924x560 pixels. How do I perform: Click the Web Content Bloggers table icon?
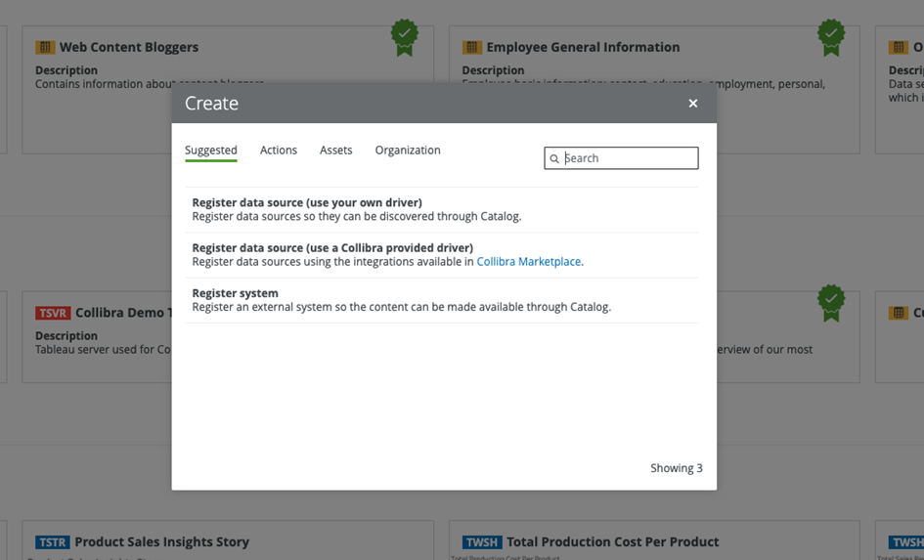point(45,47)
